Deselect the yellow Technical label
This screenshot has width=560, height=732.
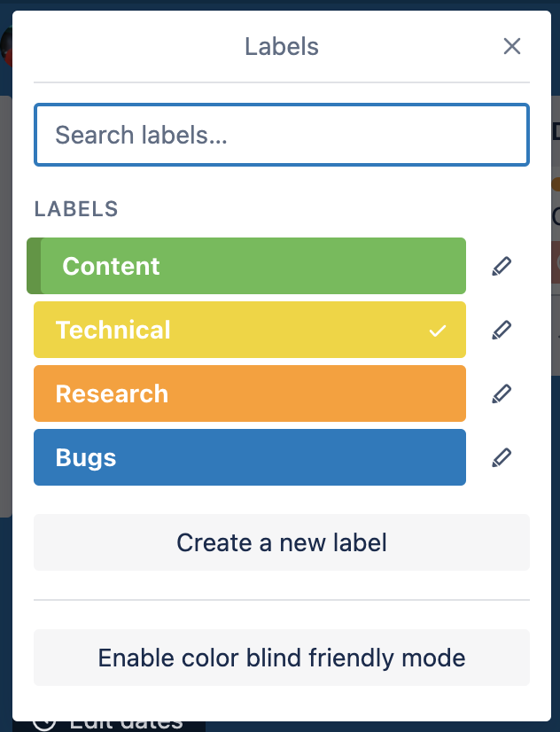250,330
